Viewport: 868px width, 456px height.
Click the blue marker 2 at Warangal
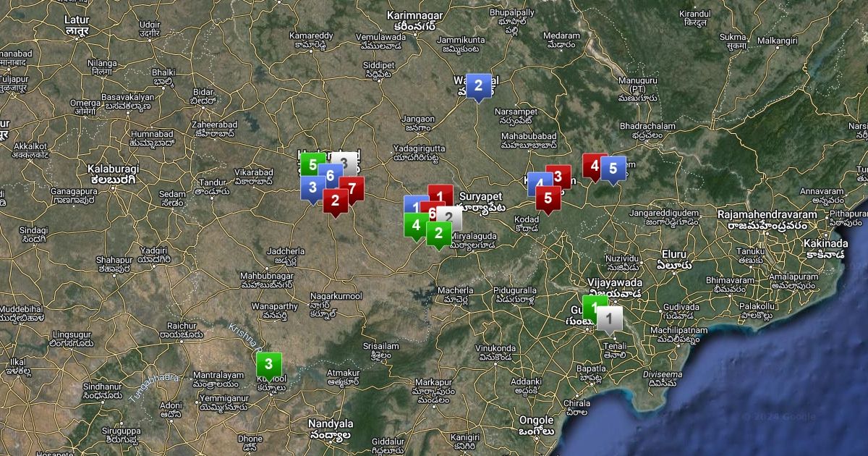point(478,85)
